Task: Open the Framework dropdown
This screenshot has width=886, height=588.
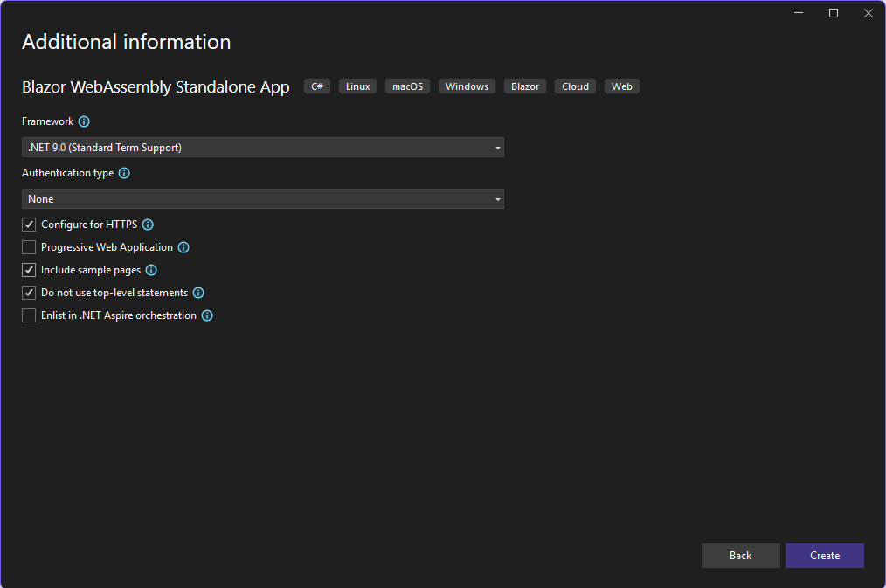Action: (x=263, y=148)
